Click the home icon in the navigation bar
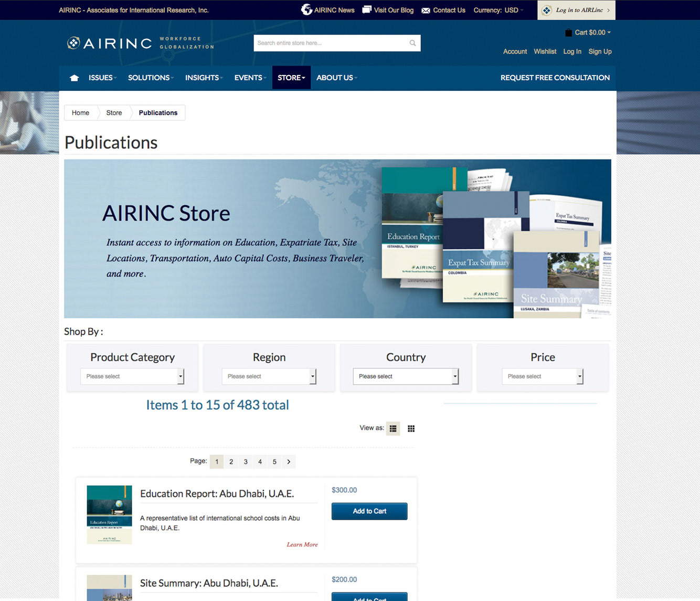 pyautogui.click(x=74, y=78)
